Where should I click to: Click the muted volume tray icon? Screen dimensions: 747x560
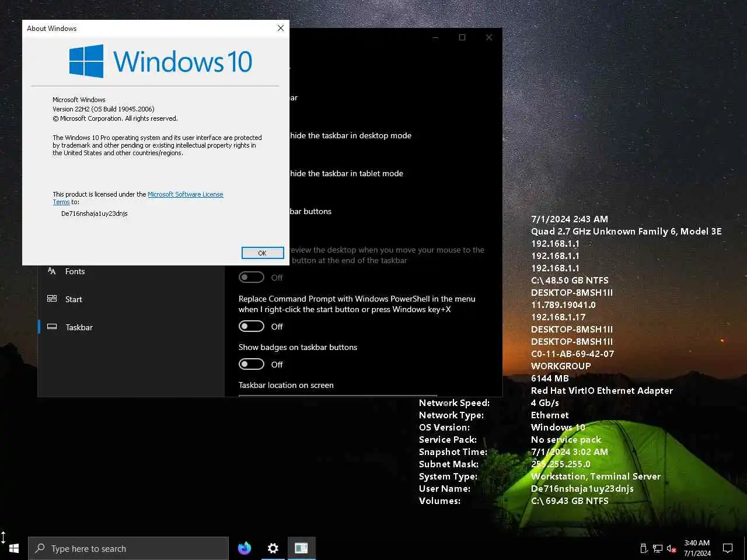(x=672, y=548)
